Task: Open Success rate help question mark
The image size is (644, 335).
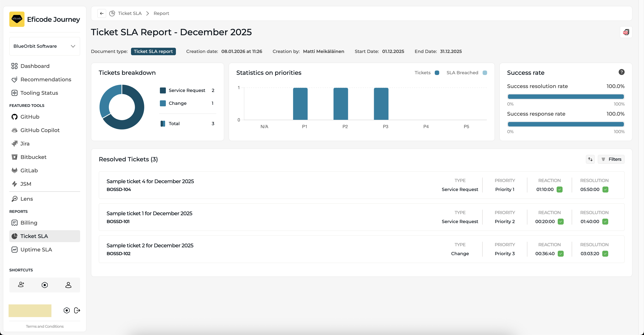Action: coord(621,72)
